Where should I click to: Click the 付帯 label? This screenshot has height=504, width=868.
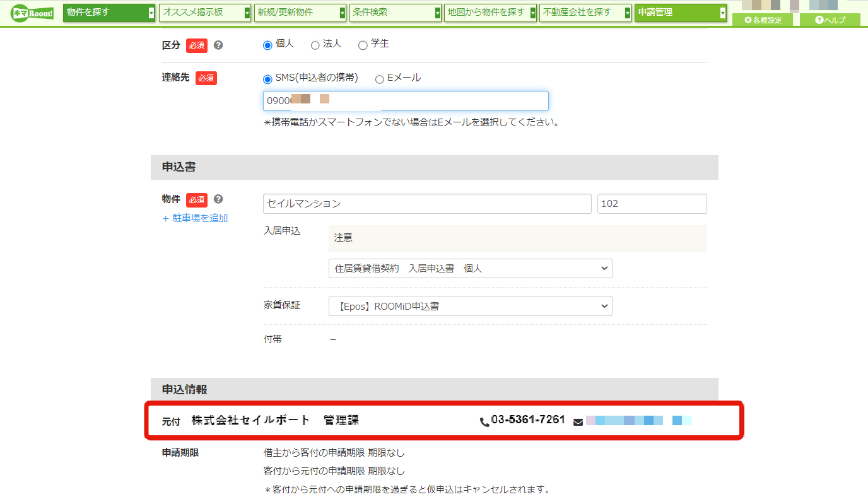pyautogui.click(x=273, y=339)
